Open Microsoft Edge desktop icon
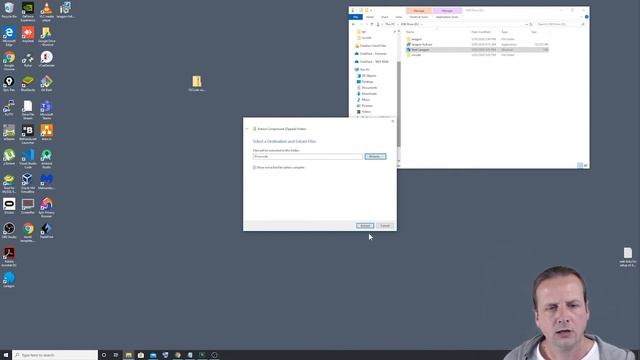Screen dimensions: 640x360 coord(9,36)
